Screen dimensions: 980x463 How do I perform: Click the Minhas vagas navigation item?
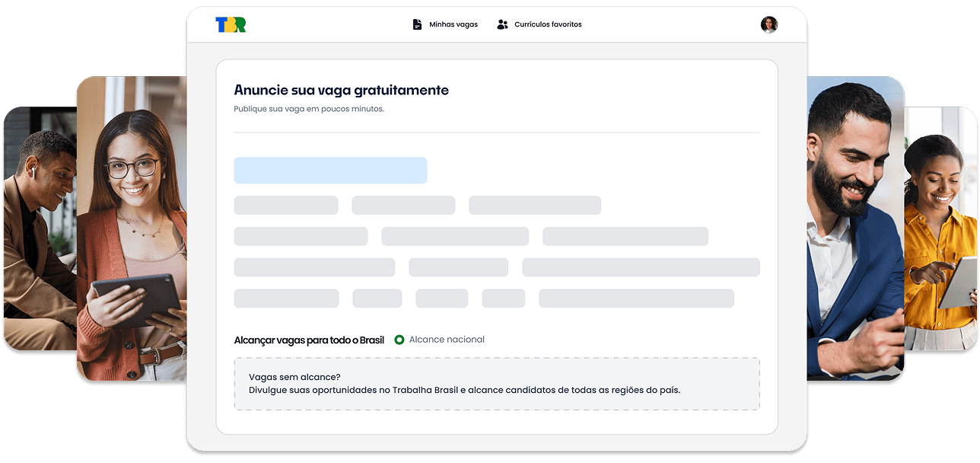click(453, 24)
